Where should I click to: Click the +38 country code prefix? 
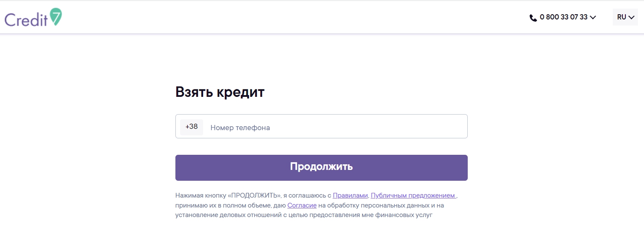point(191,127)
